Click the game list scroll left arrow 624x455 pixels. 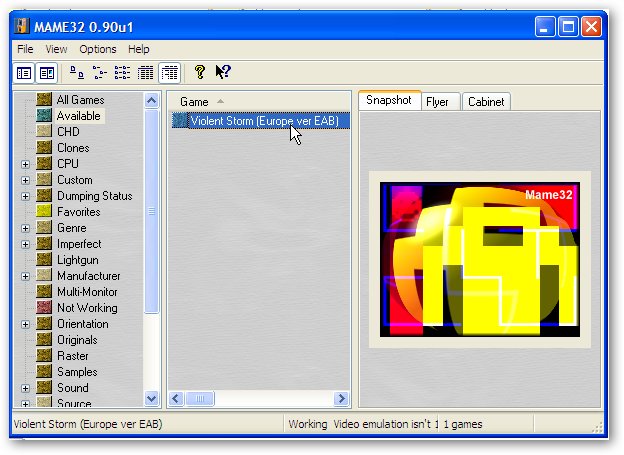(x=176, y=398)
